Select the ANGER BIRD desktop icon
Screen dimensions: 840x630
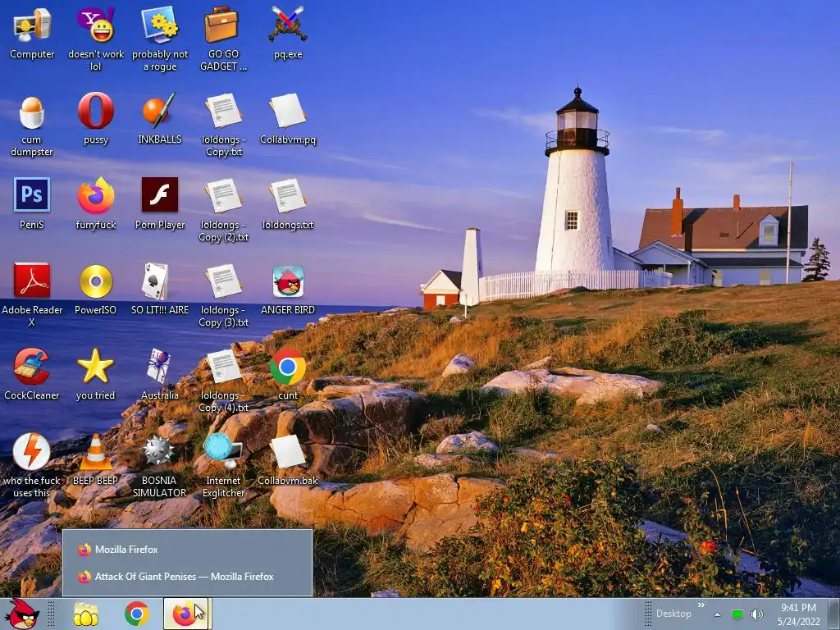click(x=288, y=289)
